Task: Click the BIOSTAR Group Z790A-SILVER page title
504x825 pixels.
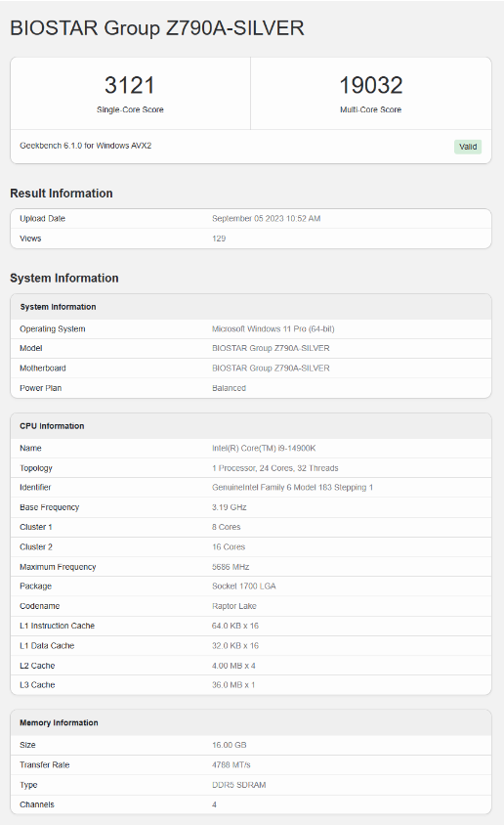Action: pyautogui.click(x=157, y=28)
